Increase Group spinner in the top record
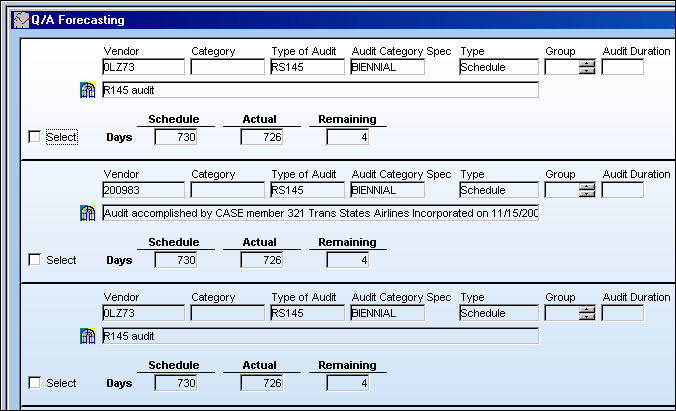 [587, 64]
